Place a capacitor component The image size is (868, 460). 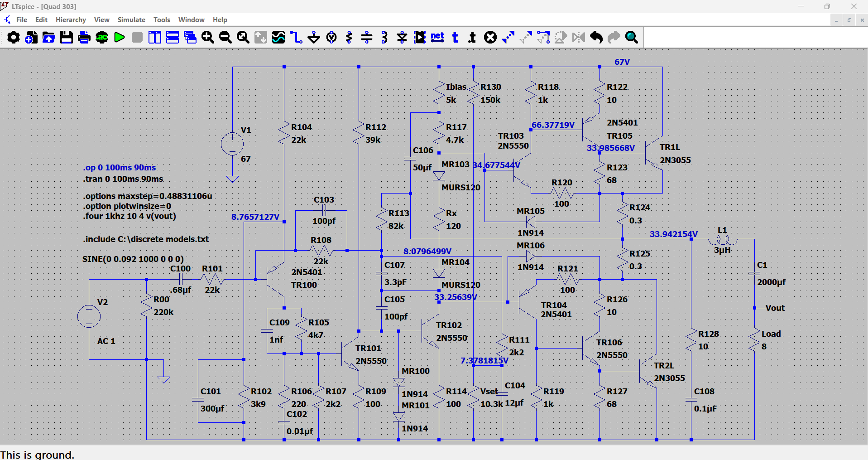(x=367, y=37)
